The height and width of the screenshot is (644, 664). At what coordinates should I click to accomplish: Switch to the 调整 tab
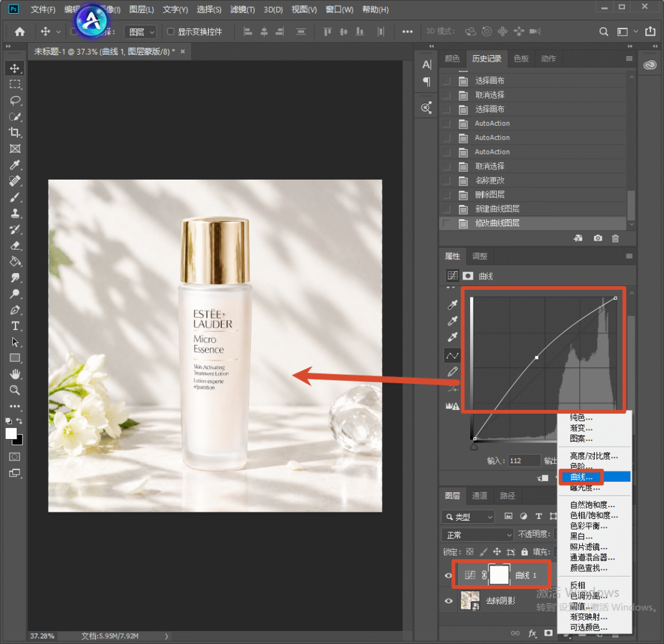click(x=479, y=256)
